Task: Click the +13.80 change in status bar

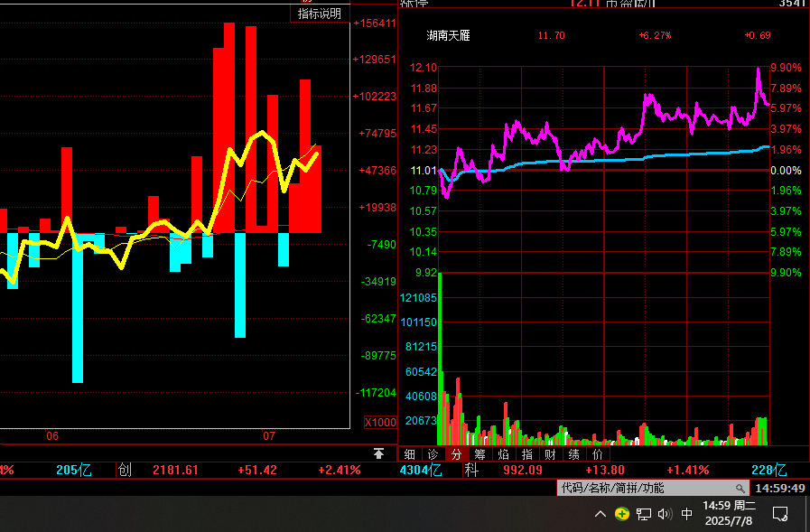Action: click(x=605, y=470)
